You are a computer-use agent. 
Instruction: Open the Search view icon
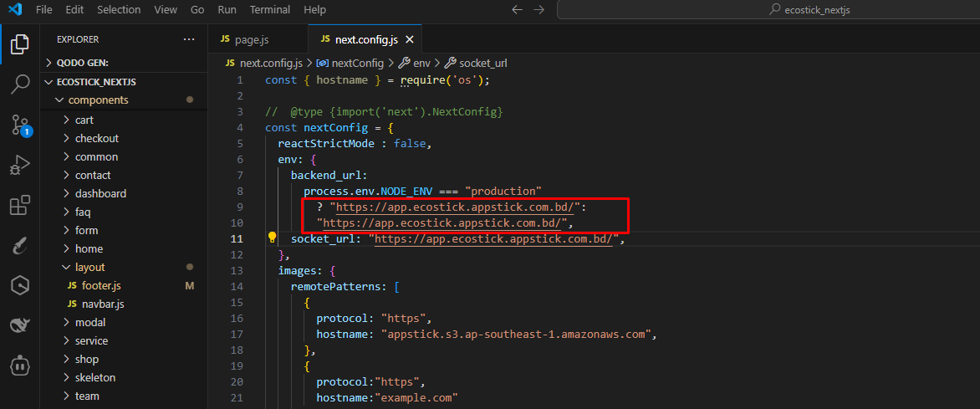tap(20, 84)
